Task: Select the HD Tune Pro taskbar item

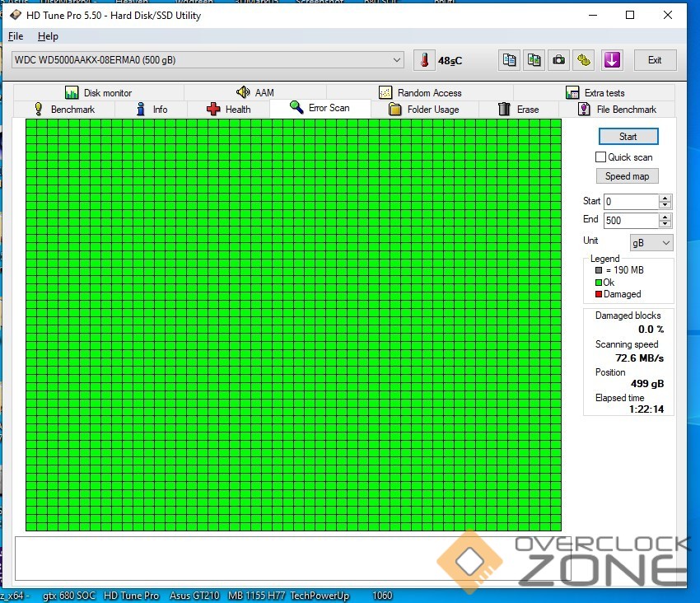Action: coord(131,596)
